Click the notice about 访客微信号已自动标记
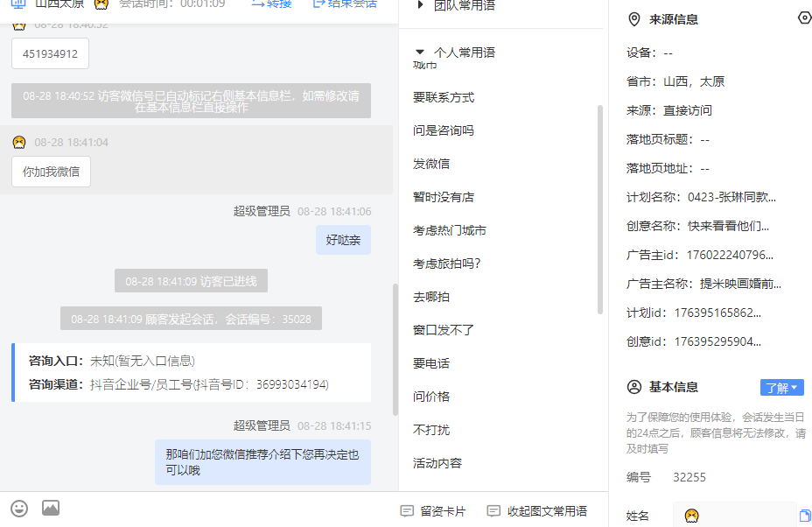Viewport: 812px width, 527px height. click(191, 101)
